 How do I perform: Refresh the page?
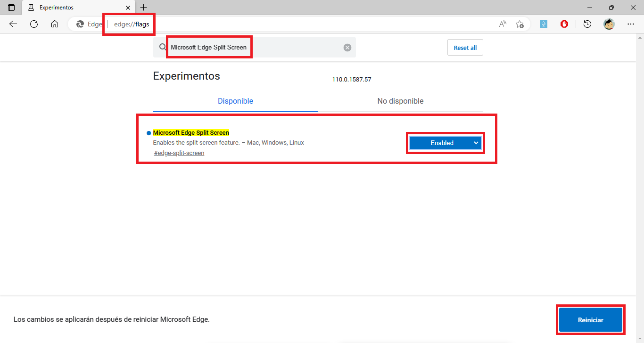34,24
